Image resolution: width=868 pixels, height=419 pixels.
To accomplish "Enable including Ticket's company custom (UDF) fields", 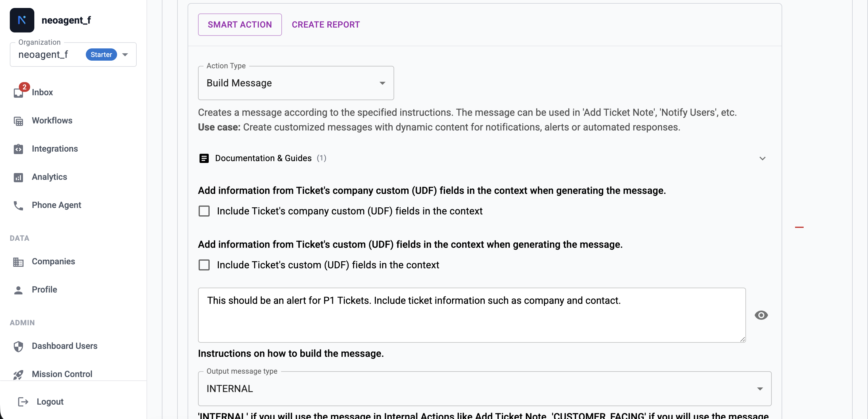I will (204, 211).
